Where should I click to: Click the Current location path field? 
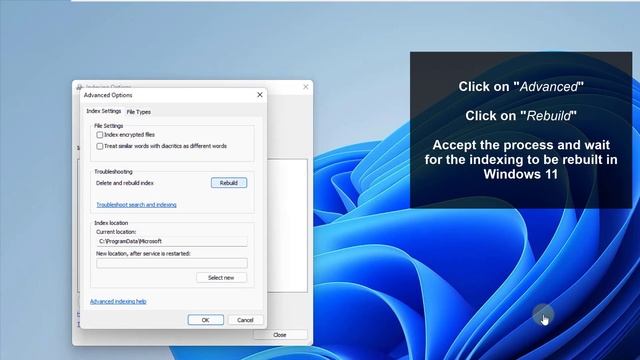tap(172, 241)
